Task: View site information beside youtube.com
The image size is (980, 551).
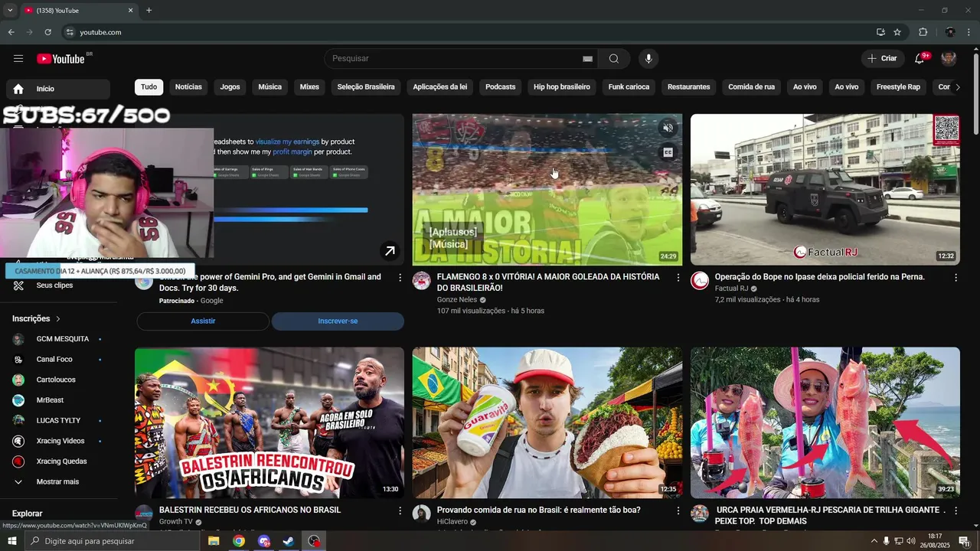Action: click(x=70, y=32)
